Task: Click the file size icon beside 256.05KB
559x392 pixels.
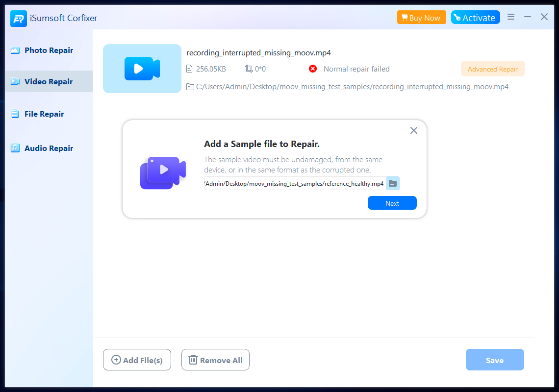Action: point(189,69)
